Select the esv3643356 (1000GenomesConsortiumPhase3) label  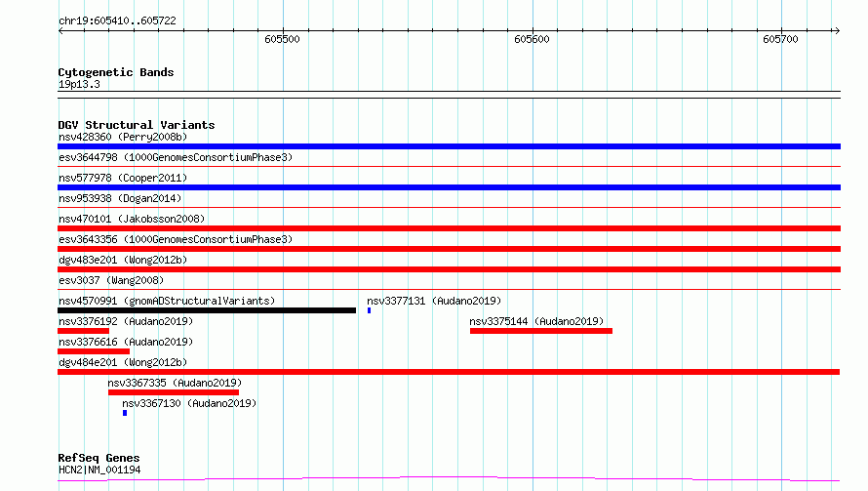[x=176, y=239]
